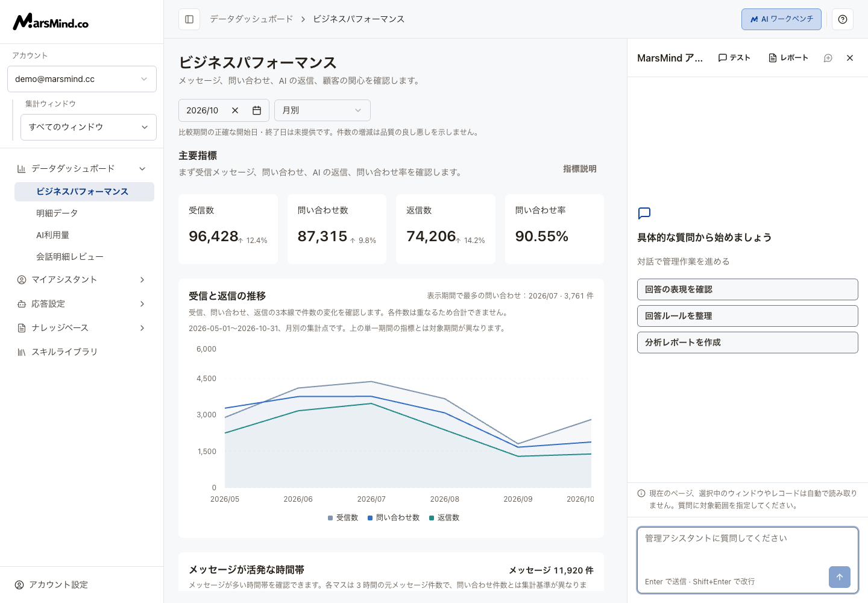
Task: Click the MarsMind.co logo
Action: [x=51, y=22]
